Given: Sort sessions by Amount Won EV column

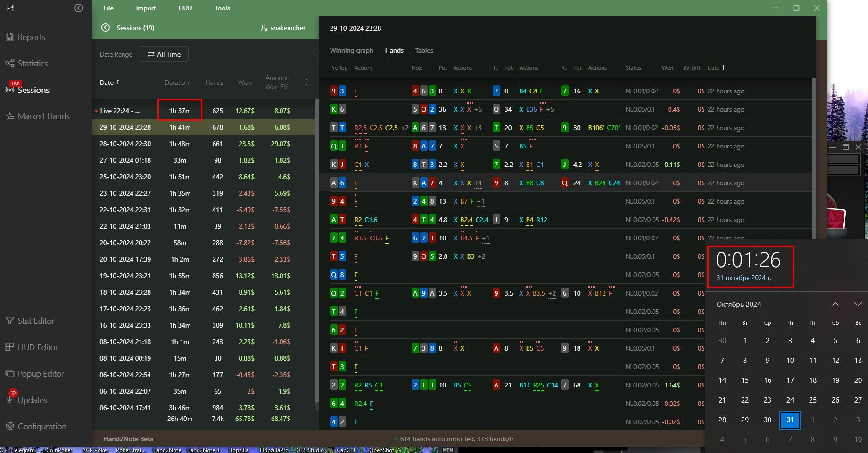Looking at the screenshot, I should point(276,82).
